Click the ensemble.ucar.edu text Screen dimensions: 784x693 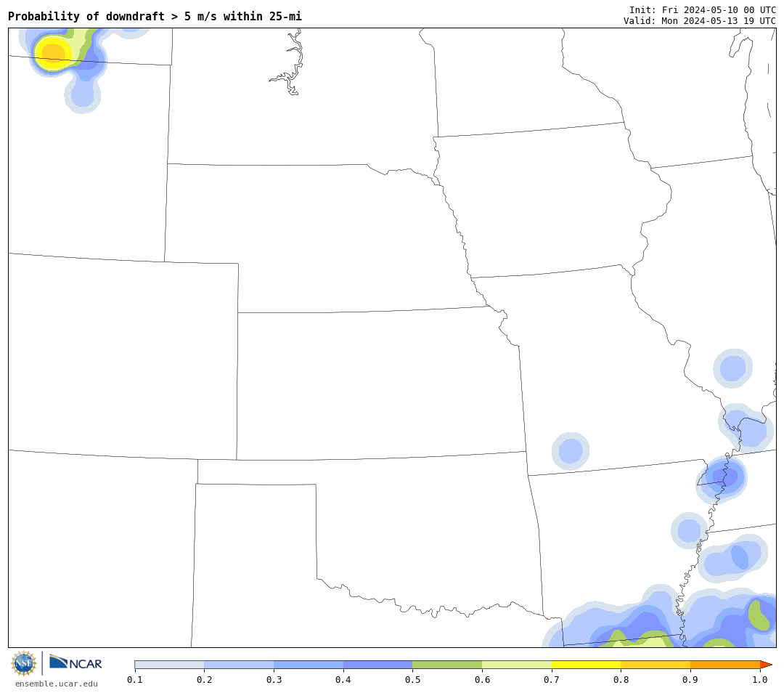coord(57,684)
